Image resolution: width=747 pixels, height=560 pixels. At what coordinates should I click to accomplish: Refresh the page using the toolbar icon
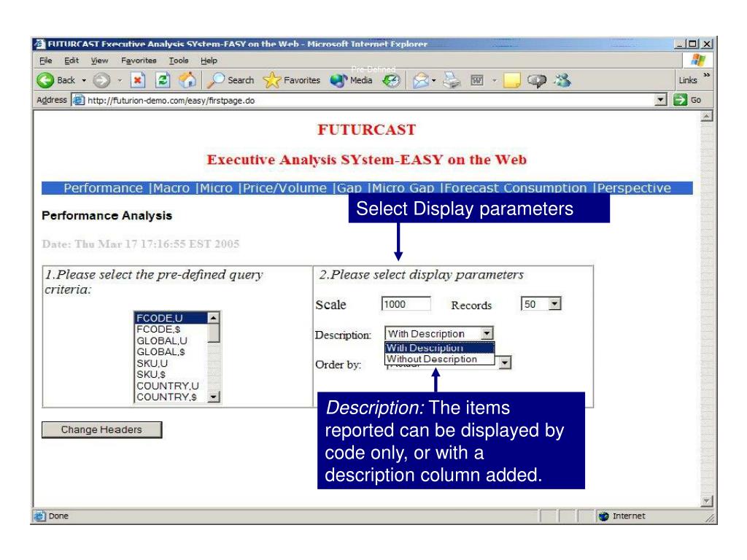(163, 80)
